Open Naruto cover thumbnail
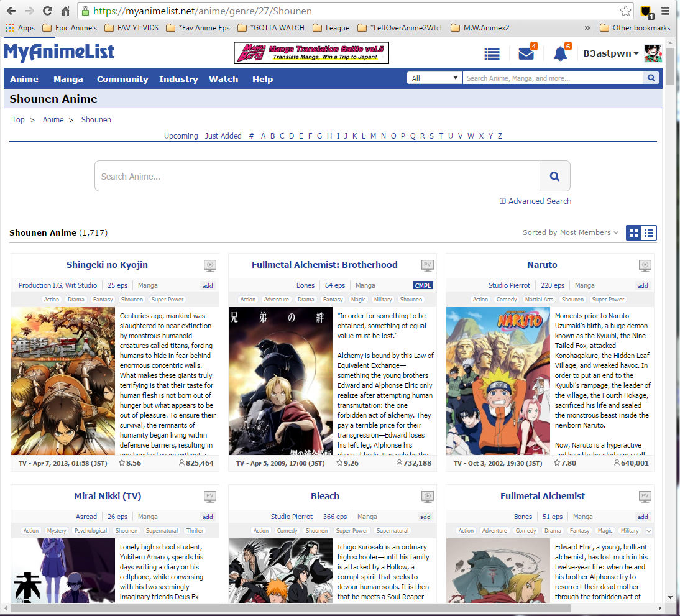 (498, 381)
